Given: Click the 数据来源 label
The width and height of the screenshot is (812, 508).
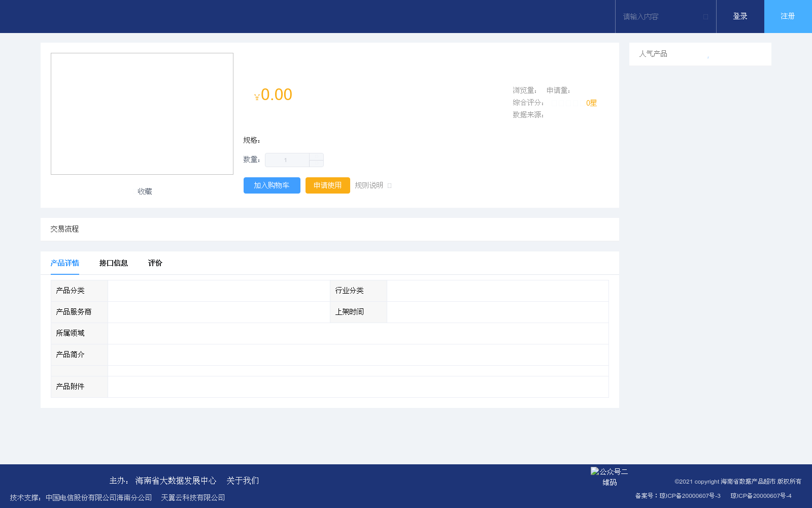Looking at the screenshot, I should click(x=528, y=115).
